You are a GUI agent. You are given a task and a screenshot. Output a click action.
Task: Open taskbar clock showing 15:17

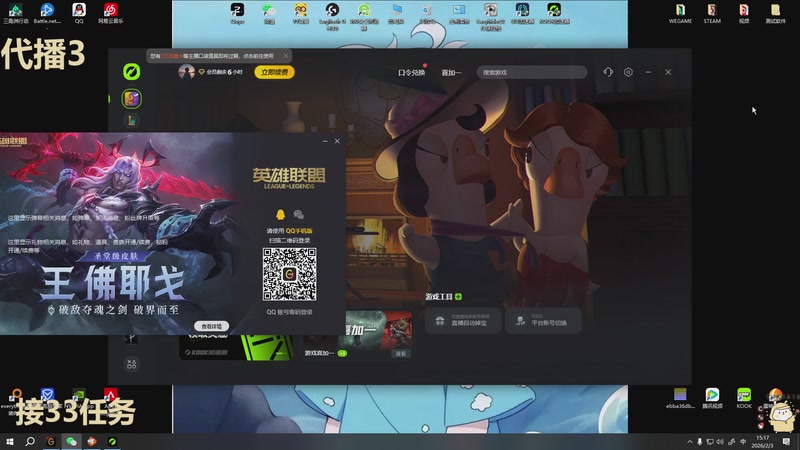762,441
